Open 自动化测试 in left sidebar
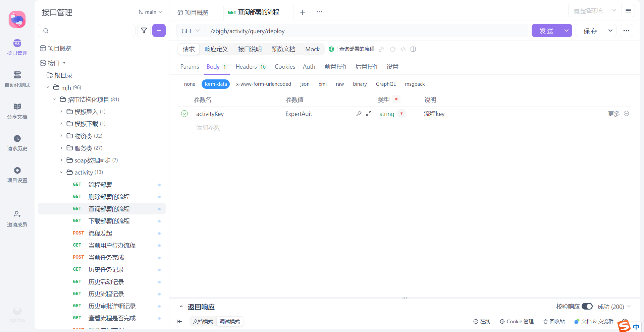The image size is (644, 332). pos(17,80)
